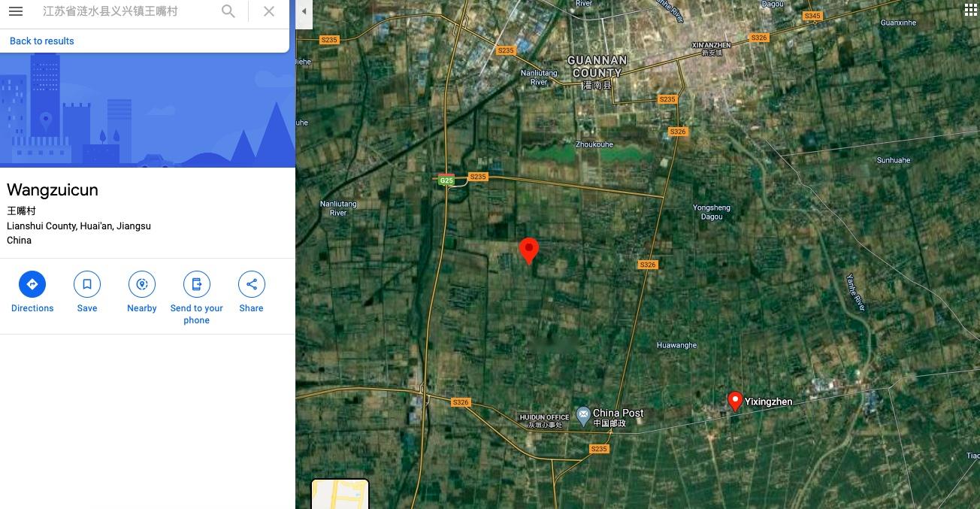980x509 pixels.
Task: Click the Wangzuicun header image
Action: [147, 110]
